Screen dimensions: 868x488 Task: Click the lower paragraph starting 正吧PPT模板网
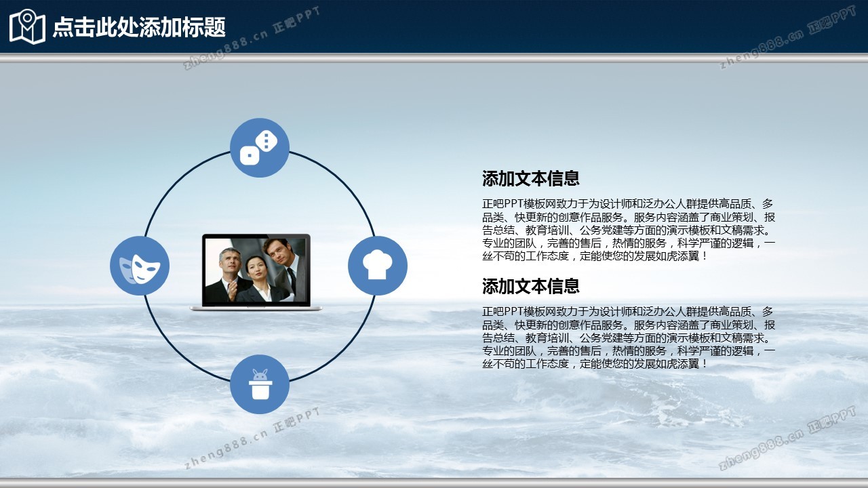[629, 338]
